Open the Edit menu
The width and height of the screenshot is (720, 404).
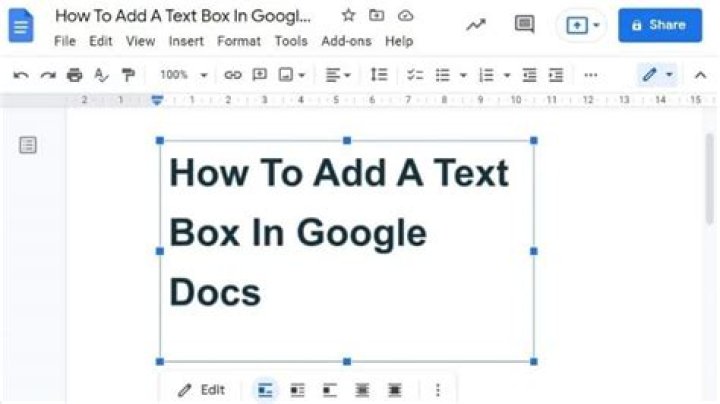(x=101, y=41)
